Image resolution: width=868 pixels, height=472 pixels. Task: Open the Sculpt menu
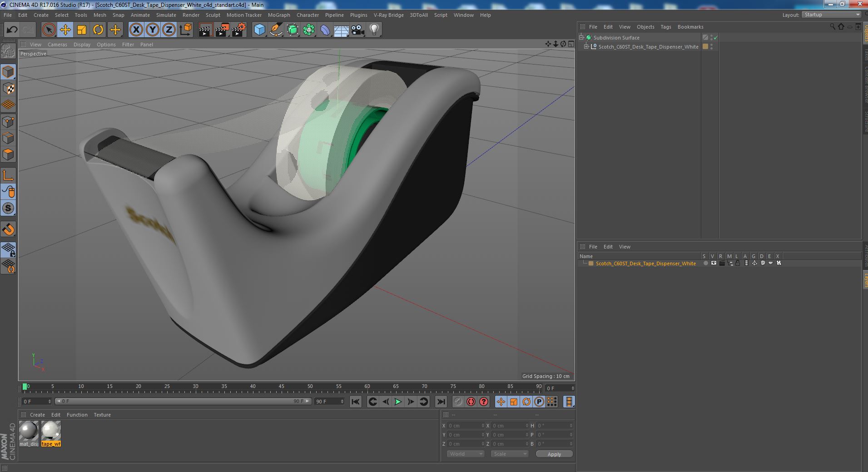point(213,15)
